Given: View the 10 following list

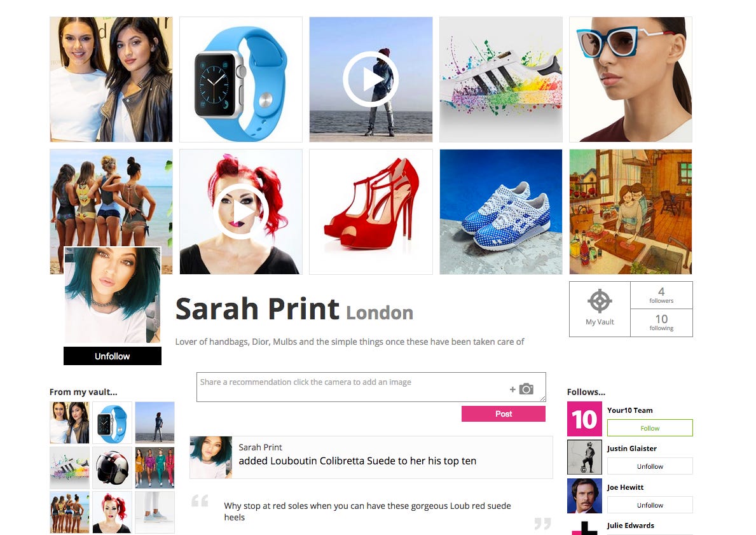Looking at the screenshot, I should click(x=661, y=323).
